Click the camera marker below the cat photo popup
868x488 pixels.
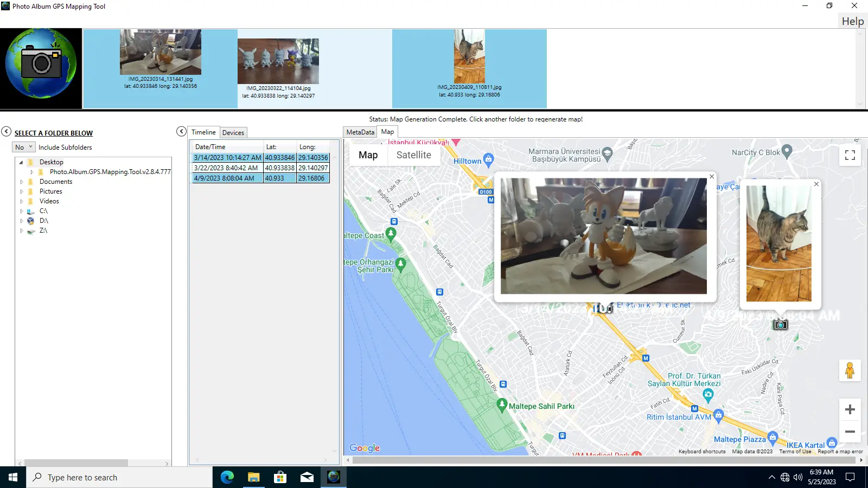coord(780,324)
